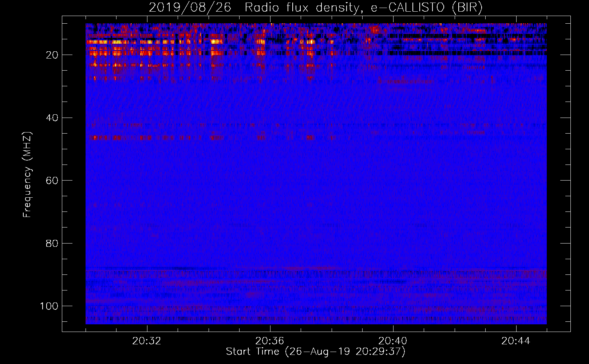Click the 40 MHz frequency tick label
This screenshot has height=364, width=589.
(52, 118)
